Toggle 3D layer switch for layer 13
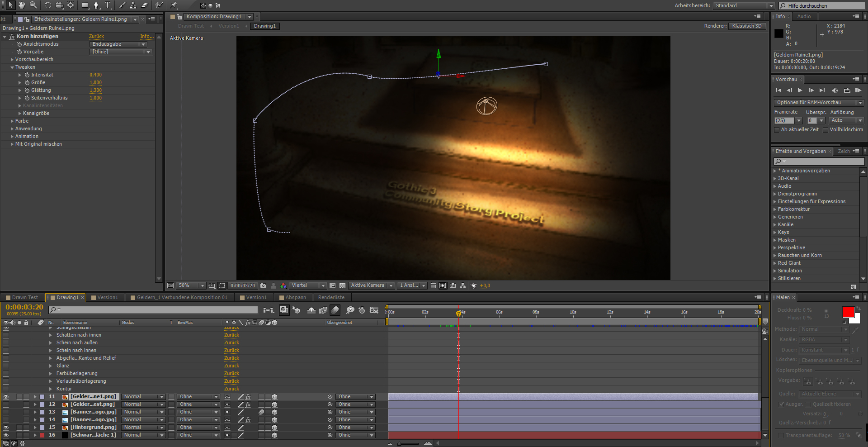 click(x=274, y=412)
